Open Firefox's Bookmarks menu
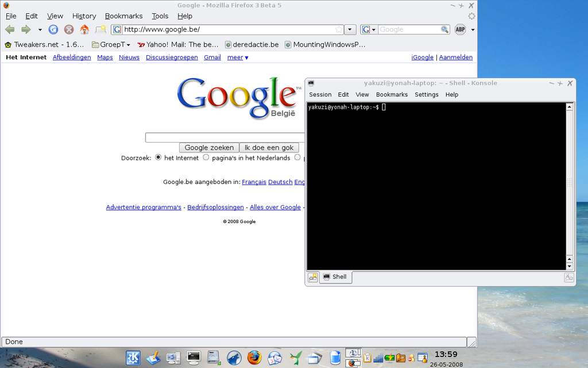 point(124,16)
